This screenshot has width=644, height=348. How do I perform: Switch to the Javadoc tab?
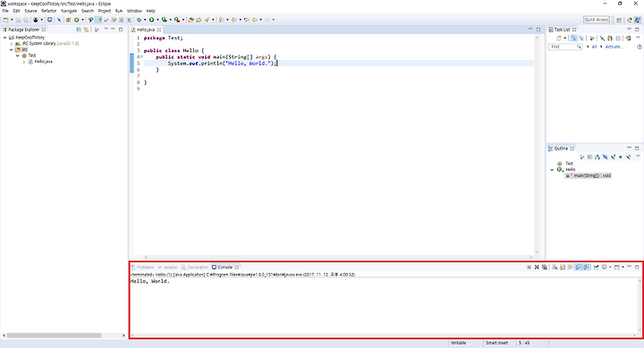(x=168, y=267)
